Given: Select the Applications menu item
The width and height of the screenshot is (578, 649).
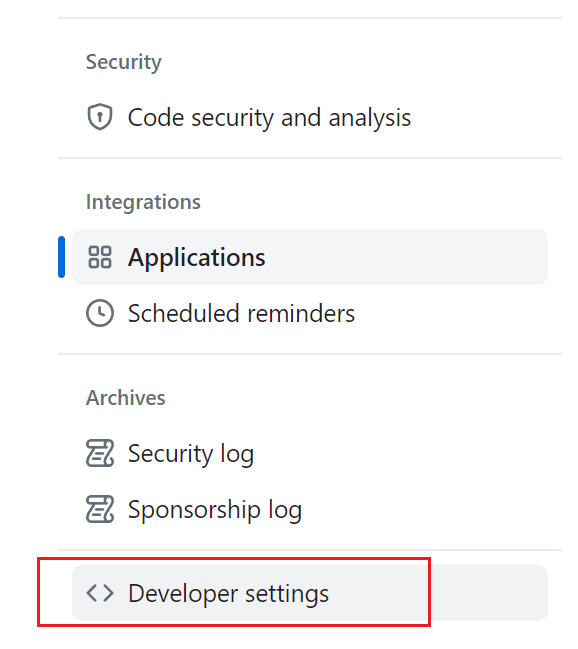Looking at the screenshot, I should 310,257.
